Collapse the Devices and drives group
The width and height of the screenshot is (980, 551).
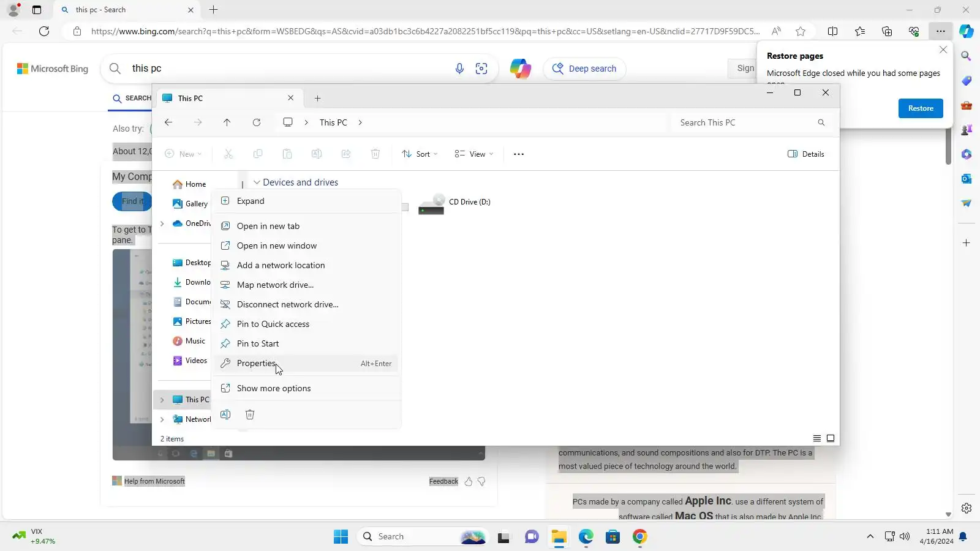[257, 182]
